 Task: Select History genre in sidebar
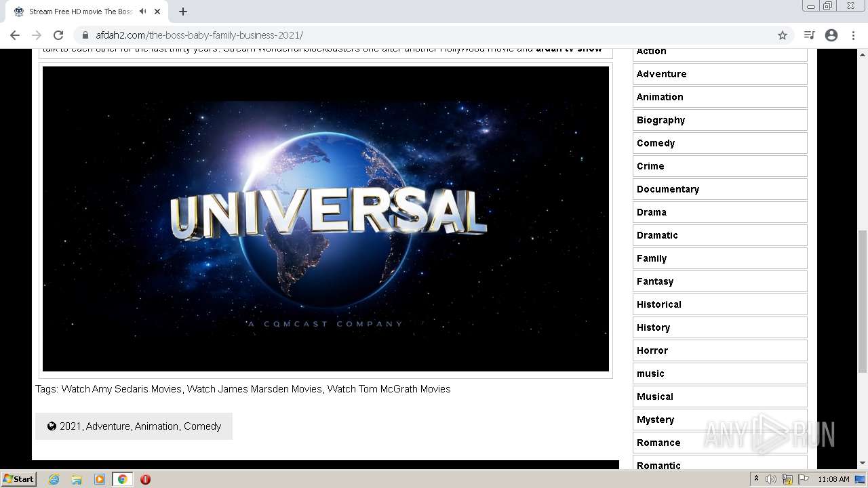(719, 327)
